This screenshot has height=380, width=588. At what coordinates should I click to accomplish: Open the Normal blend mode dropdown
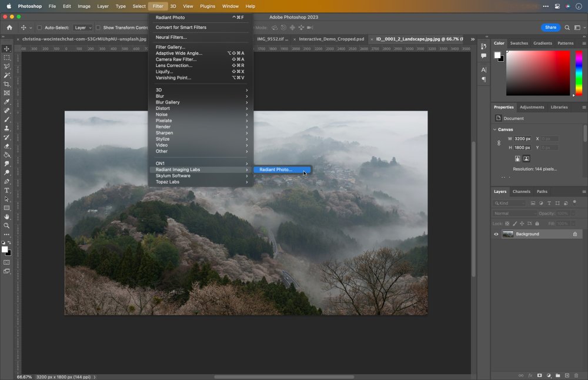(x=515, y=213)
